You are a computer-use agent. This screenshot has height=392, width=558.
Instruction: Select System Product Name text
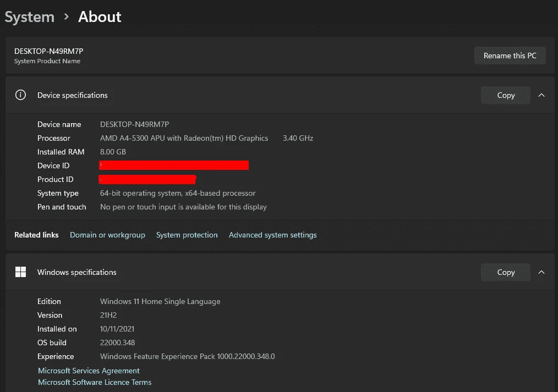point(47,61)
